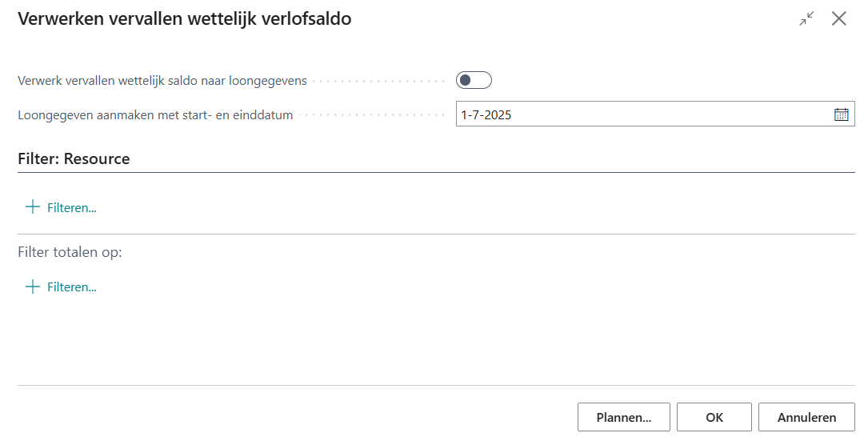Click the Loongegeven aanmaken met start- en einddatum label
The width and height of the screenshot is (868, 445).
(155, 114)
